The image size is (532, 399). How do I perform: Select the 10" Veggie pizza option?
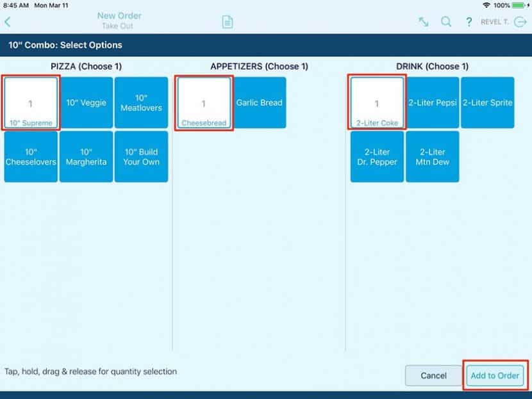coord(86,102)
